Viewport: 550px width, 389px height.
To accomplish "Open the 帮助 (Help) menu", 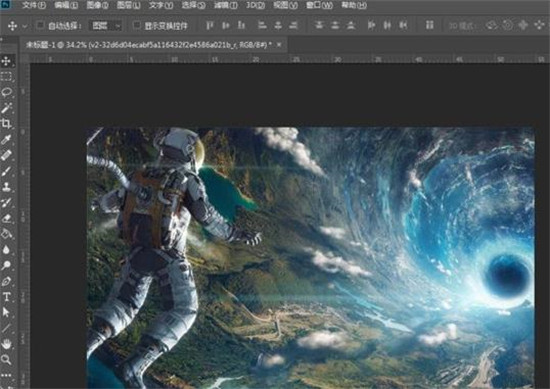I will click(354, 5).
